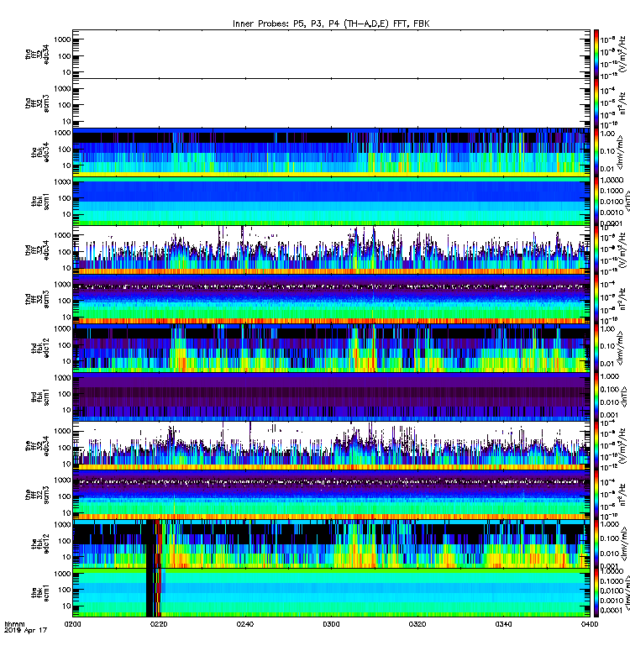Click the color bar beside the the fbk edc12 panel
Screen dimensions: 630x672
coord(596,544)
